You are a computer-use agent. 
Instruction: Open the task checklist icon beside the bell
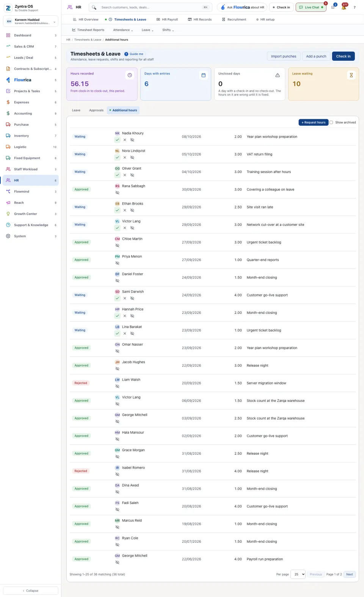click(x=333, y=7)
